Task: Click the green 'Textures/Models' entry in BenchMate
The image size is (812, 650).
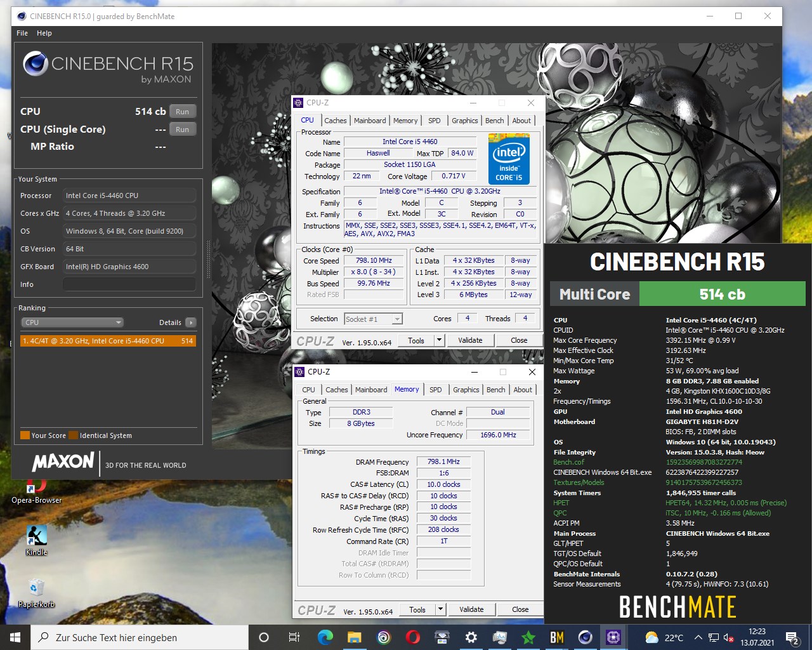Action: (579, 482)
